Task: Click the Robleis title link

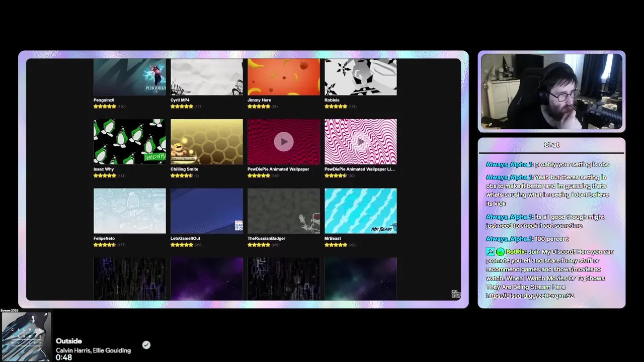Action: click(x=332, y=100)
